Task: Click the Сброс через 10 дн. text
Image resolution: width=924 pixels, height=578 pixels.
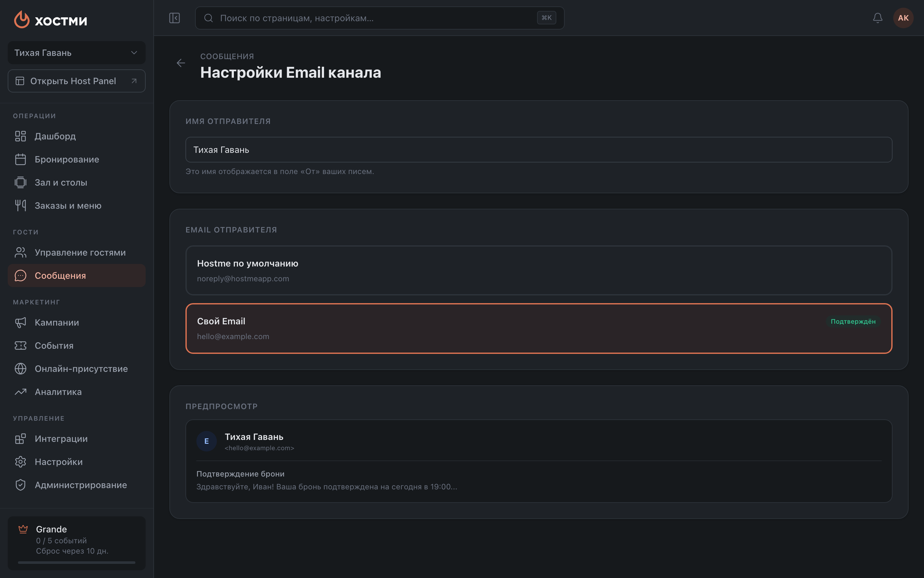Action: click(72, 551)
